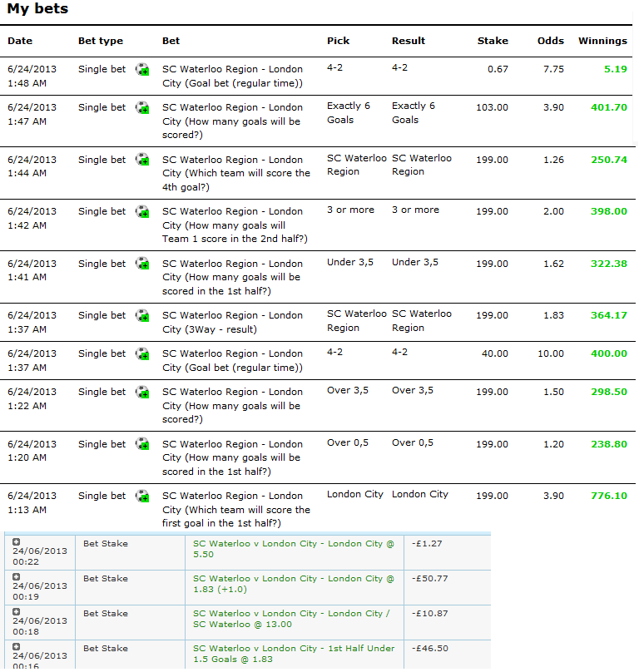Open London City @ 1.83 (+1.0) link

293,584
